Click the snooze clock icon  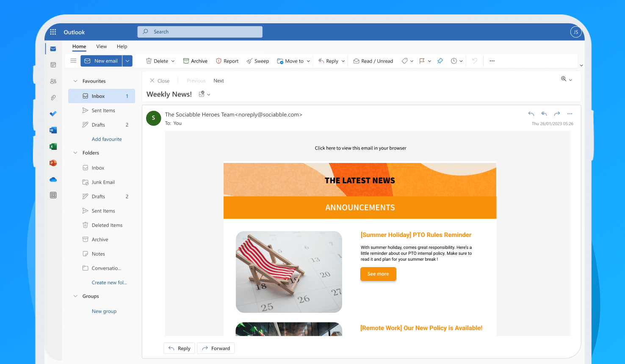[454, 61]
